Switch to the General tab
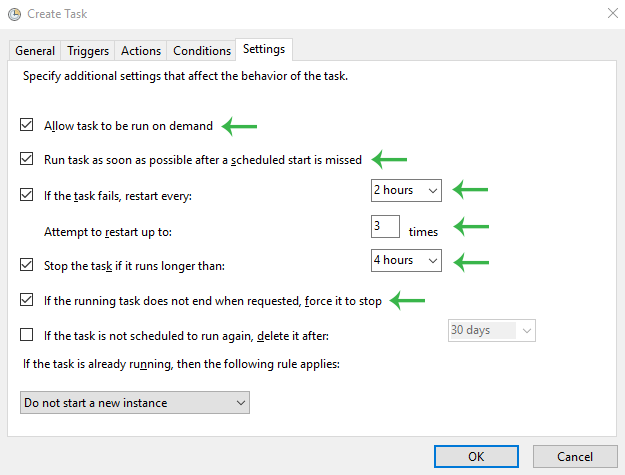Screen dimensions: 625x475 click(x=35, y=51)
